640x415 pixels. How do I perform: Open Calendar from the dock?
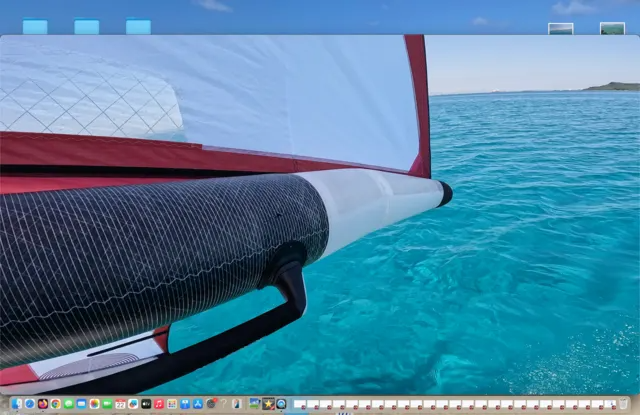(120, 404)
